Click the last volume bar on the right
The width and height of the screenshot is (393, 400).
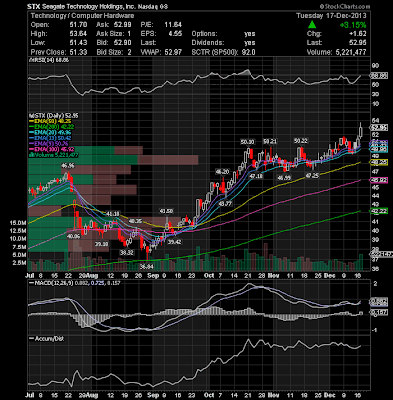click(x=361, y=262)
